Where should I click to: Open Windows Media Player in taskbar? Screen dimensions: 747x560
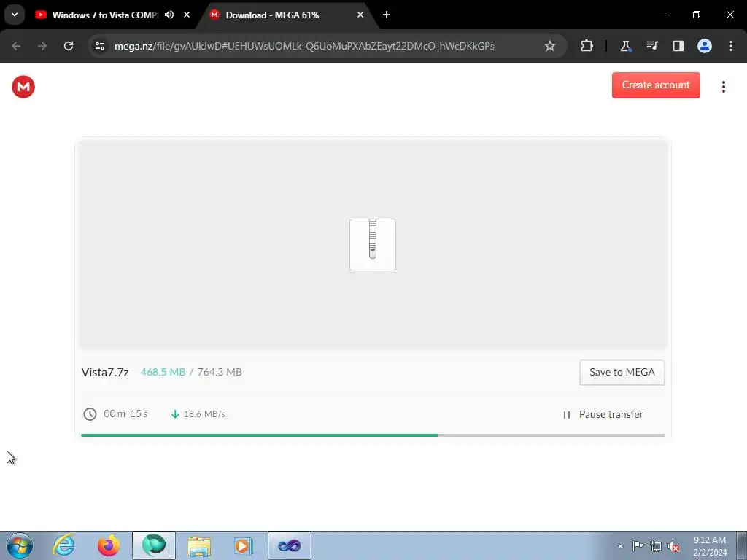pyautogui.click(x=244, y=545)
